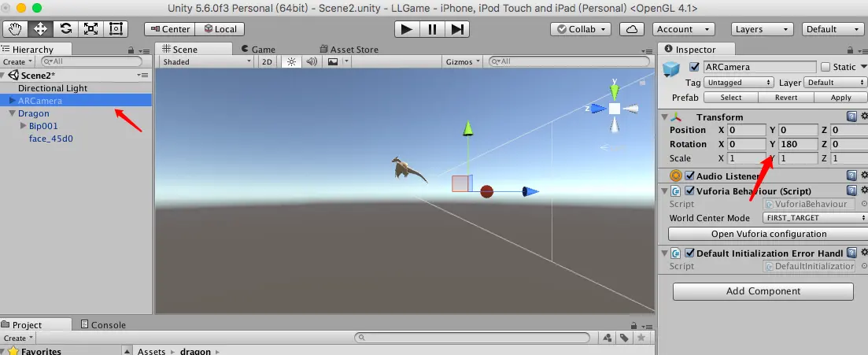This screenshot has width=868, height=355.
Task: Open the Gizmos dropdown
Action: 463,61
